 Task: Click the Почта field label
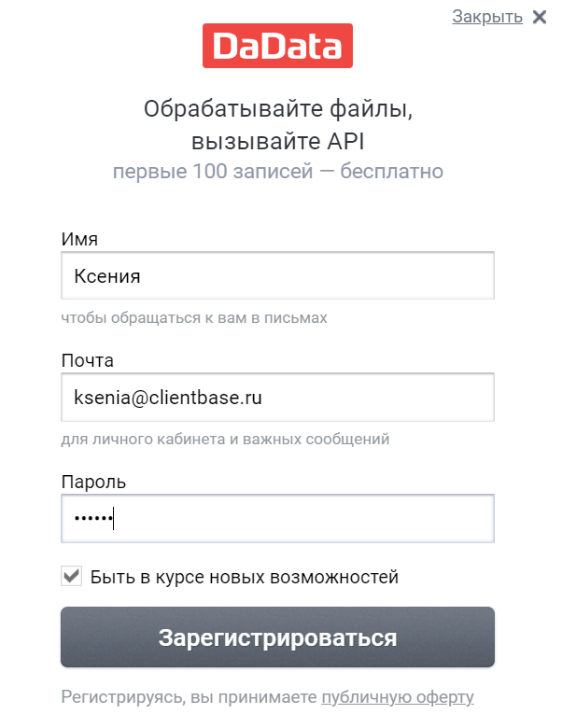[x=87, y=360]
